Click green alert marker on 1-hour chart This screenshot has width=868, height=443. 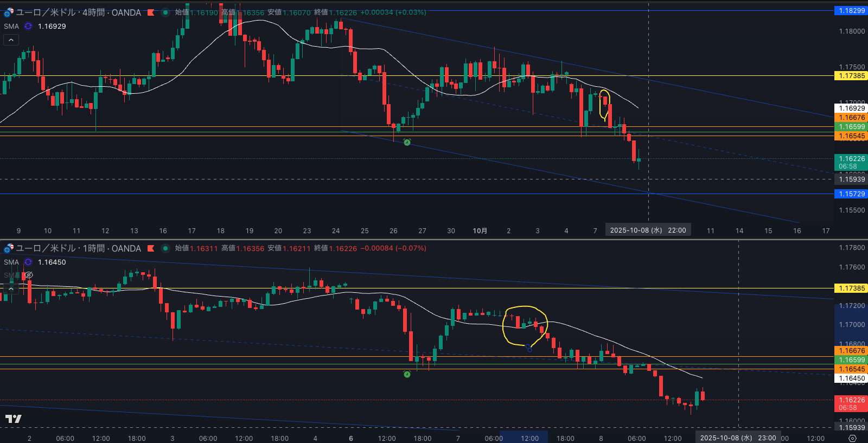point(407,374)
